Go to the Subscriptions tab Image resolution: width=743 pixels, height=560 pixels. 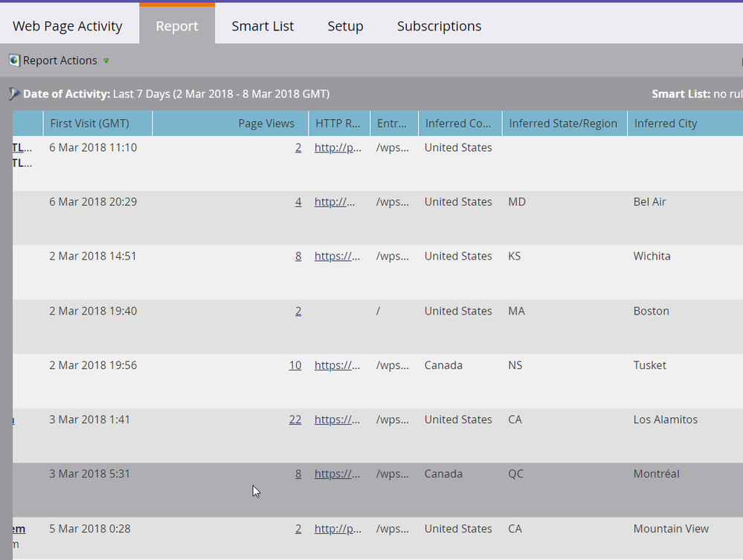(x=439, y=26)
